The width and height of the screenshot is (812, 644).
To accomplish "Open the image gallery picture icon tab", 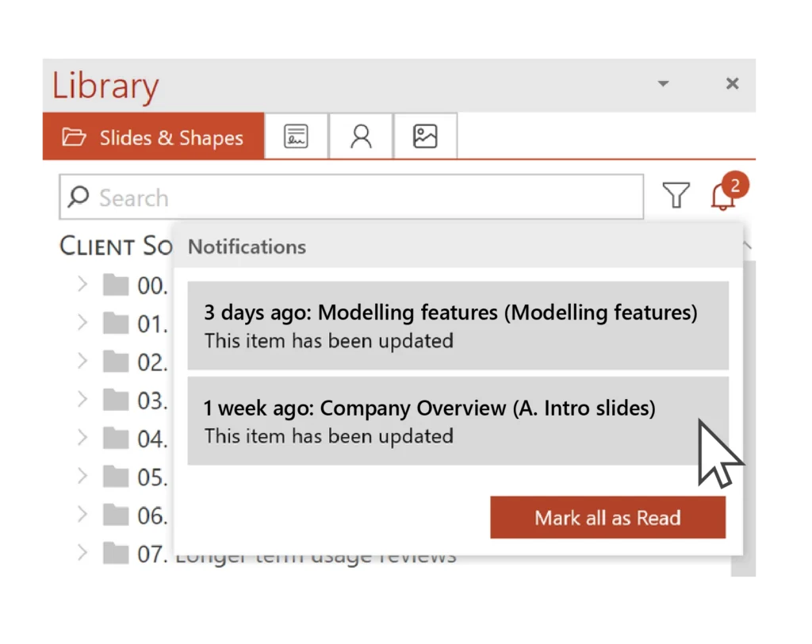I will pos(424,136).
